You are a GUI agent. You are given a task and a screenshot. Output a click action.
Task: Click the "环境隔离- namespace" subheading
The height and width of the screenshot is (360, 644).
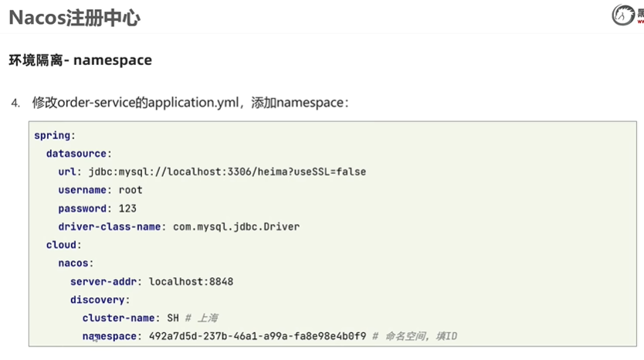pos(80,60)
